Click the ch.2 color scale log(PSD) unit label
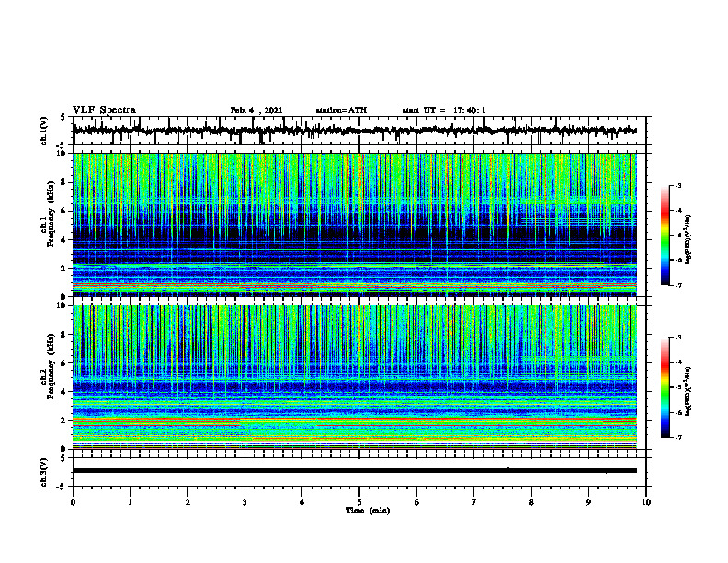The width and height of the screenshot is (728, 563). tap(688, 392)
